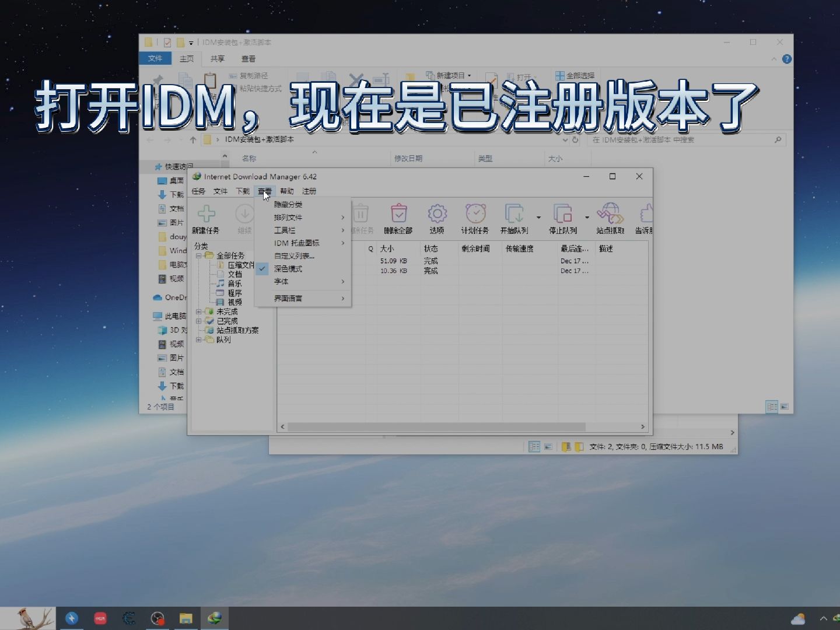Switch to 查看 tab in Explorer

249,59
